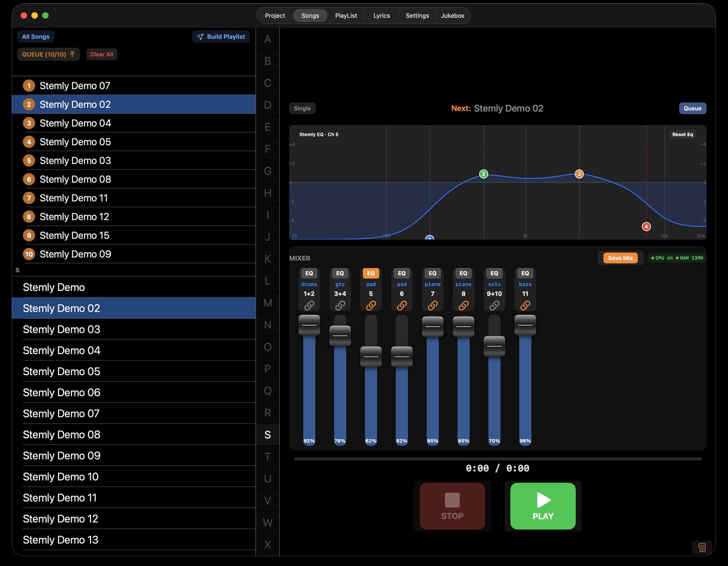Click the solo channel fader handle at 70%
This screenshot has width=728, height=566.
(x=494, y=347)
